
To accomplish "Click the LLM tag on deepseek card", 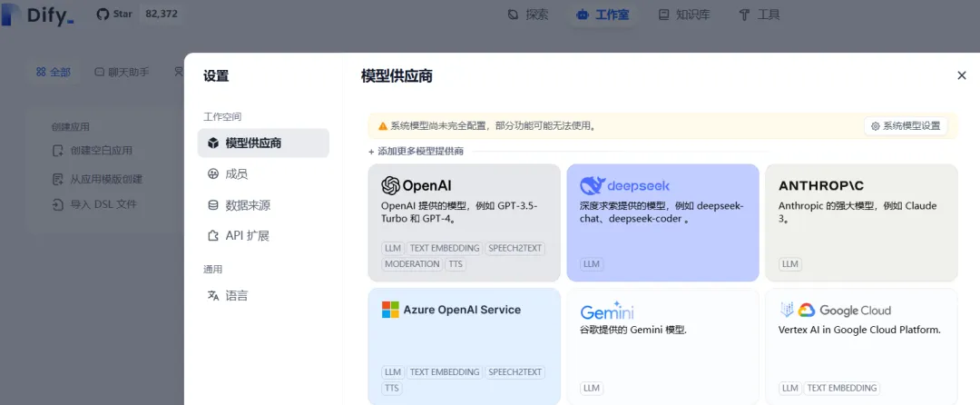I will pos(592,264).
